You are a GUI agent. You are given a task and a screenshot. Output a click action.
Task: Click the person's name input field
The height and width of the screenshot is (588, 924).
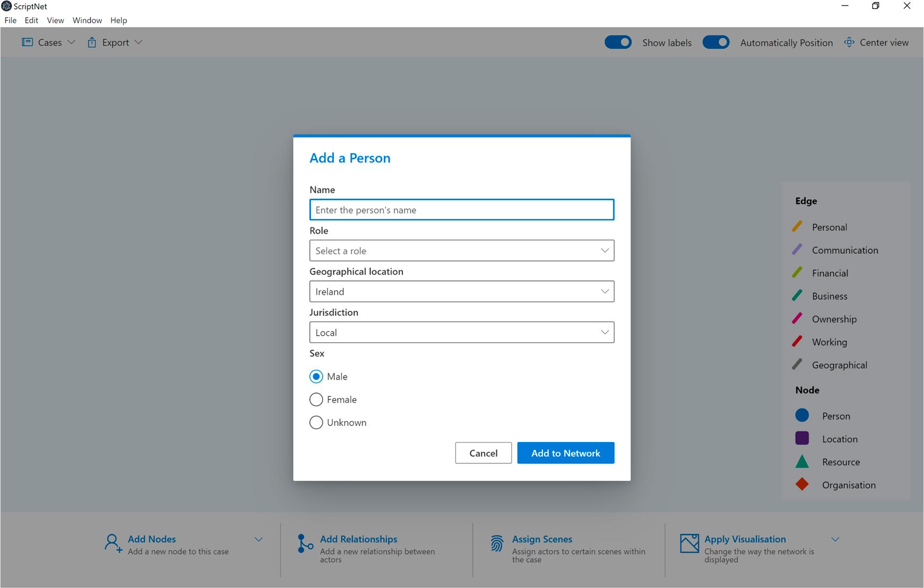coord(461,210)
